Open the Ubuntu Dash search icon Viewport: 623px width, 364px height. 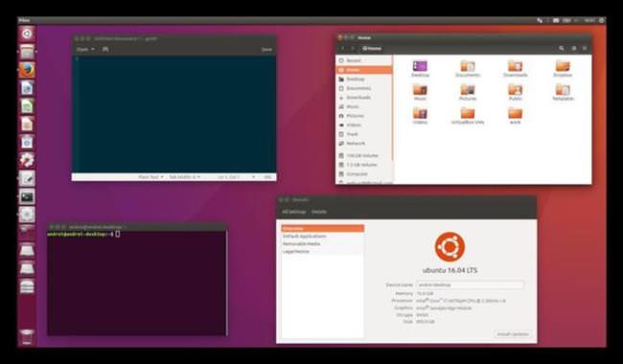[27, 34]
